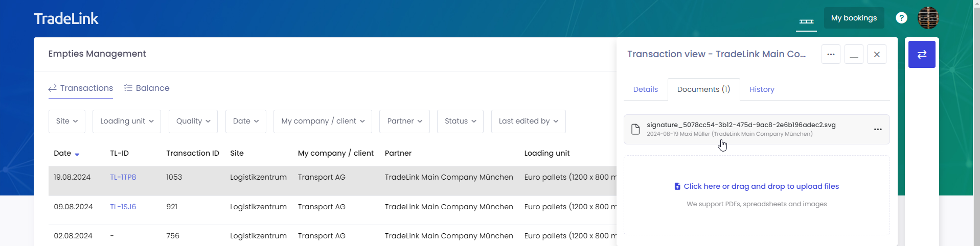Open transaction view more options menu
Image resolution: width=980 pixels, height=246 pixels.
(x=830, y=54)
